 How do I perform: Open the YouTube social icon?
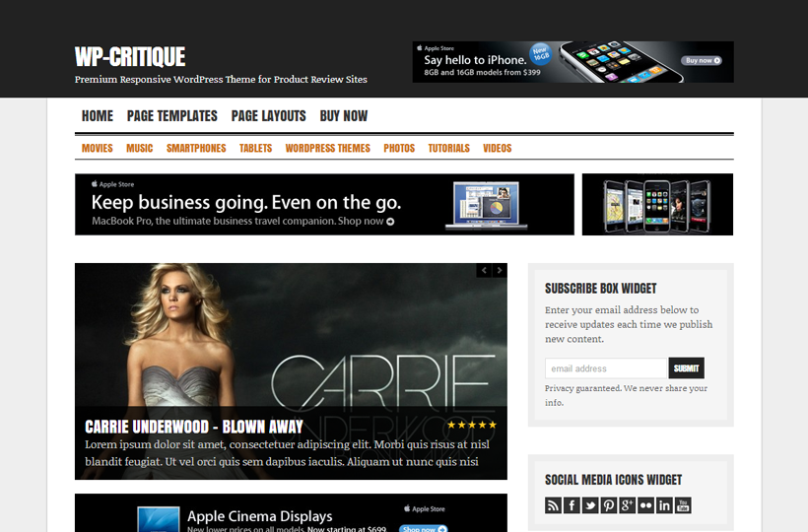click(x=683, y=505)
